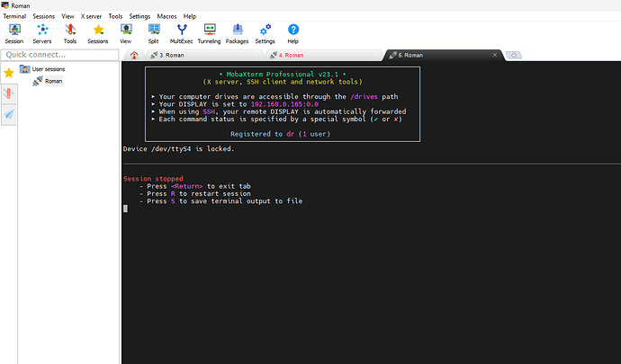Click 'Press S to save terminal output' line

point(220,201)
